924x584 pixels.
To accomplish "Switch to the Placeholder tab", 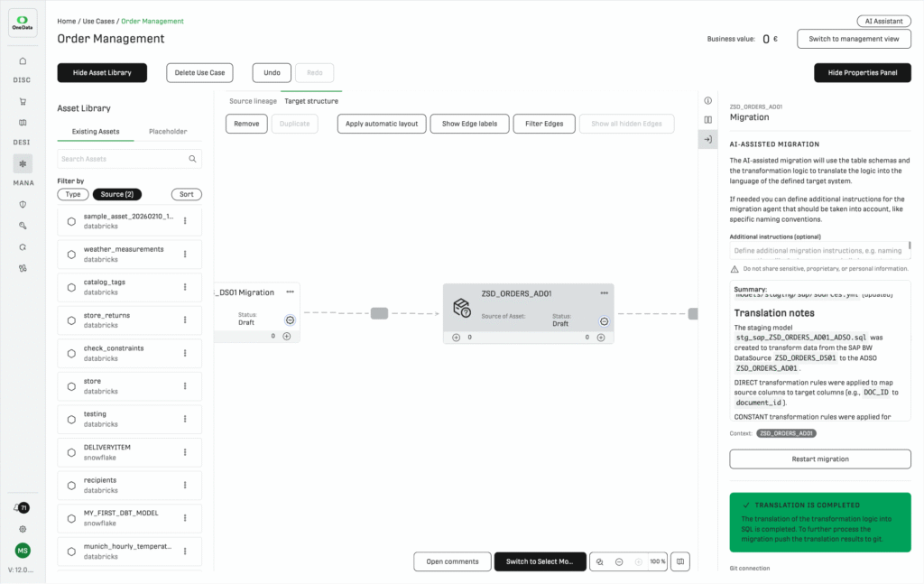I will (168, 132).
